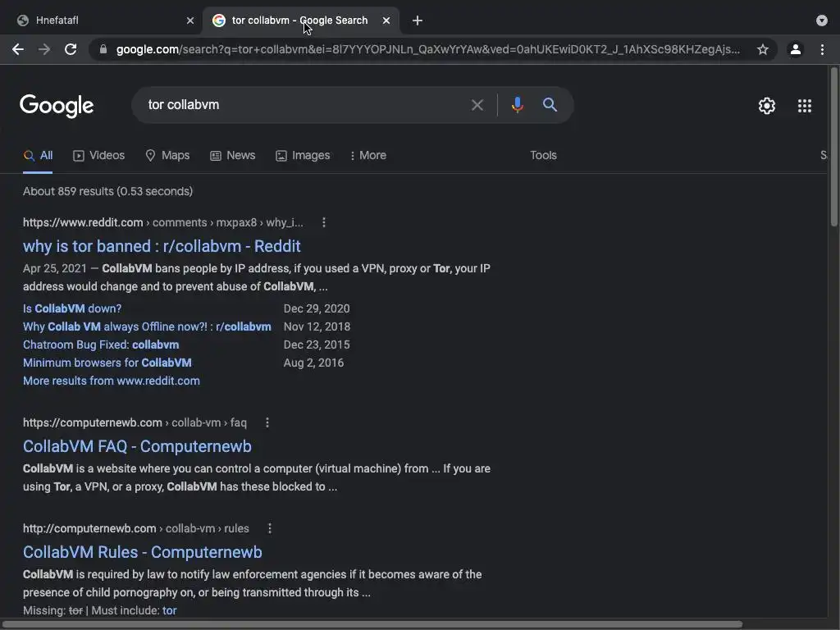The image size is (840, 630).
Task: Open a new tab with plus button
Action: 418,21
